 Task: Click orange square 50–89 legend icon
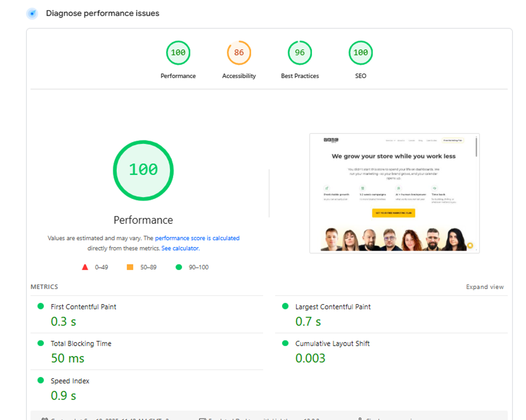click(130, 267)
